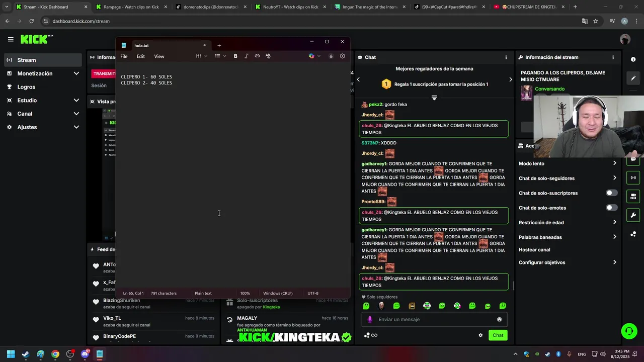
Task: Open Palabras baneadas settings
Action: pos(568,237)
